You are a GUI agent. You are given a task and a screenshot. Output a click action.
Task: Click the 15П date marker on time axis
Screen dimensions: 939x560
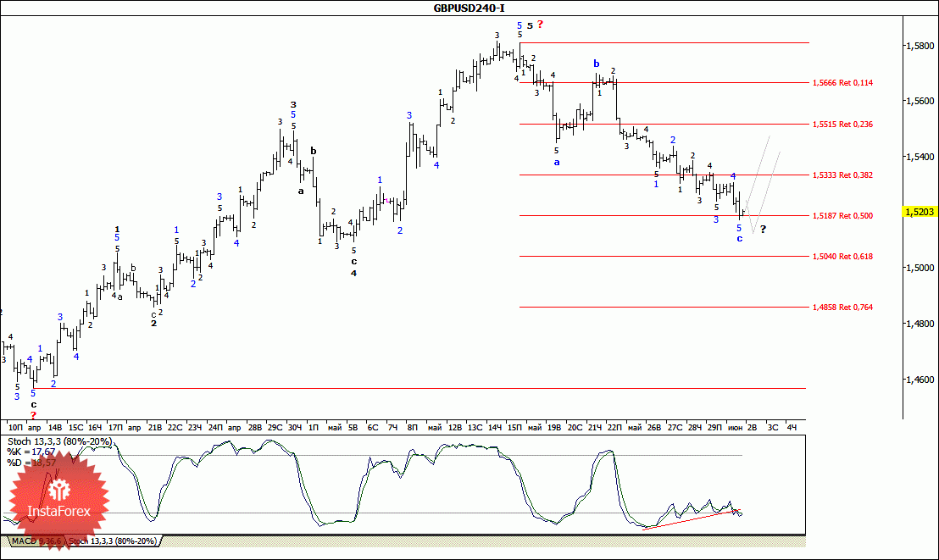pos(514,427)
